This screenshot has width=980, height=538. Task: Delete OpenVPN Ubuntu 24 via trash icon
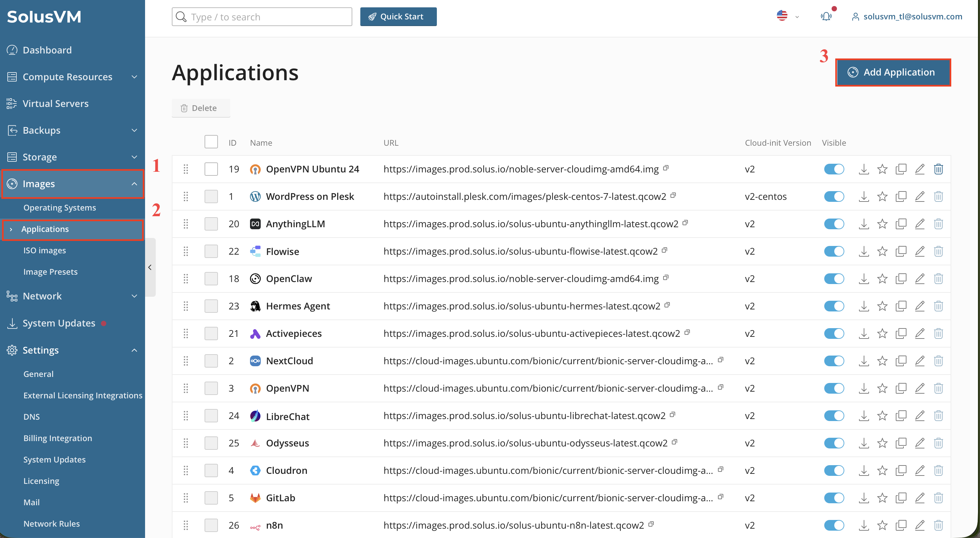coord(938,169)
